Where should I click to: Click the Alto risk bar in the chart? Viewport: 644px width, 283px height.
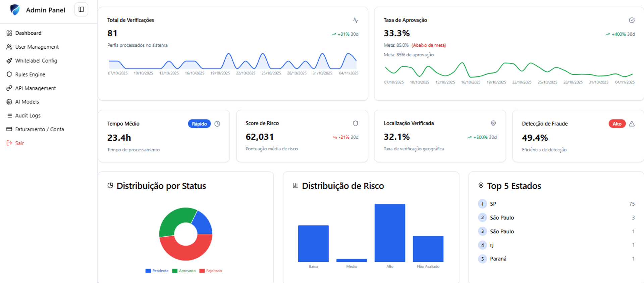[x=390, y=233]
